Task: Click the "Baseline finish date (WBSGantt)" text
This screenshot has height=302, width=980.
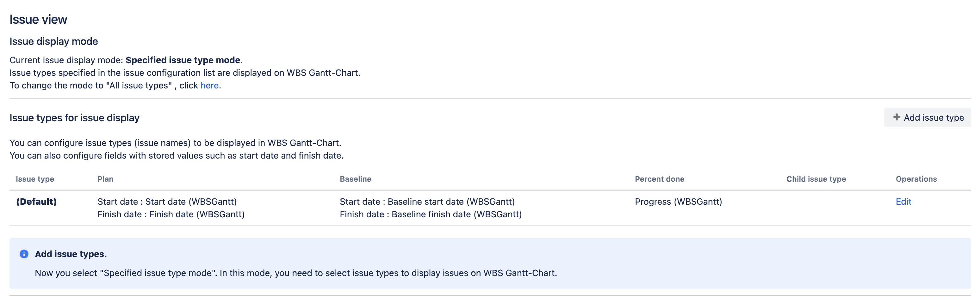Action: point(456,214)
